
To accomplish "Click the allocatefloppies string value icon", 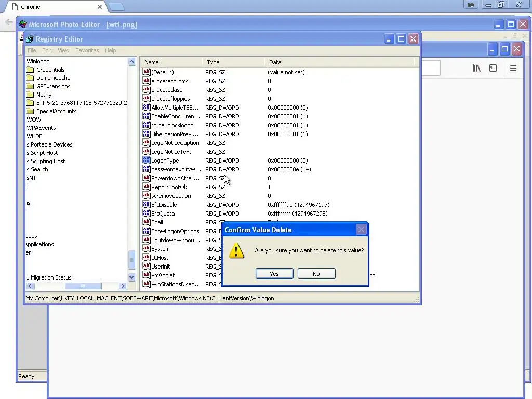I will click(146, 98).
